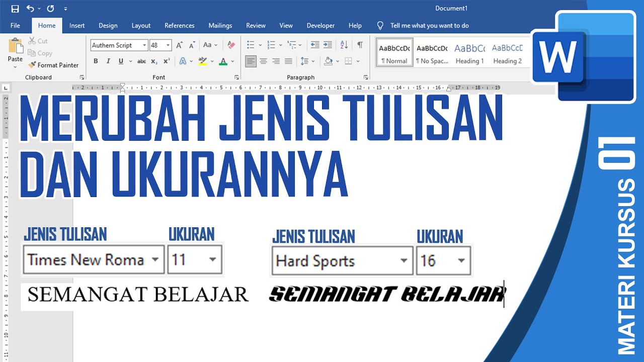Viewport: 644px width, 362px height.
Task: Open the Underline style dropdown arrow
Action: (130, 61)
